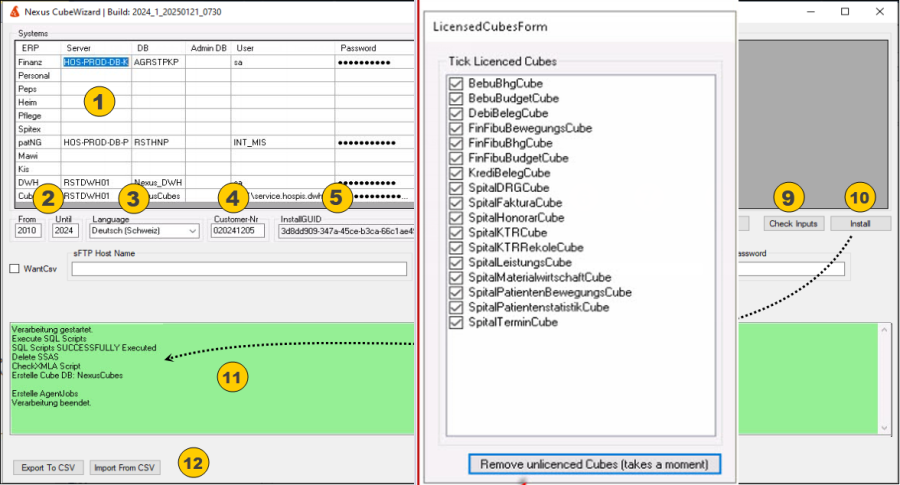Viewport: 900px width, 485px height.
Task: Click yellow annotation marker number 9
Action: [x=787, y=198]
